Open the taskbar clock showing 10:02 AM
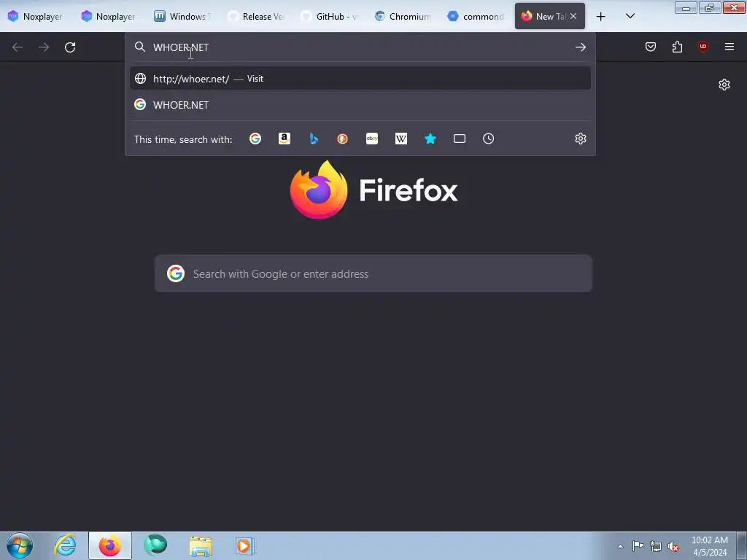Image resolution: width=747 pixels, height=560 pixels. [710, 546]
